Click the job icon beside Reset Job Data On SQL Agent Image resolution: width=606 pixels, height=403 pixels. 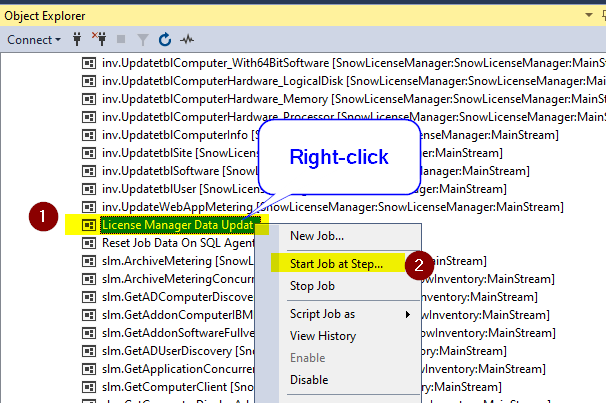pyautogui.click(x=89, y=243)
